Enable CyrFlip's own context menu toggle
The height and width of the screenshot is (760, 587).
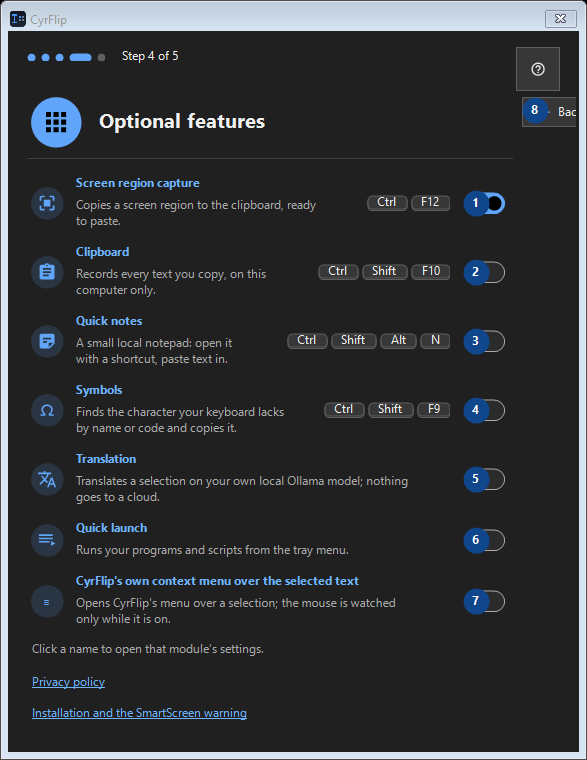485,602
